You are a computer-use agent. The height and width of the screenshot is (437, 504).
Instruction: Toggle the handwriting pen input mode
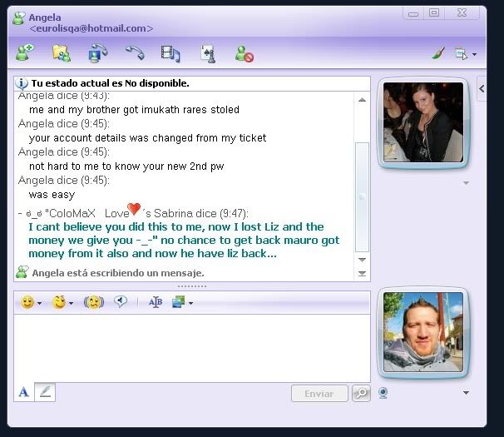click(x=45, y=392)
